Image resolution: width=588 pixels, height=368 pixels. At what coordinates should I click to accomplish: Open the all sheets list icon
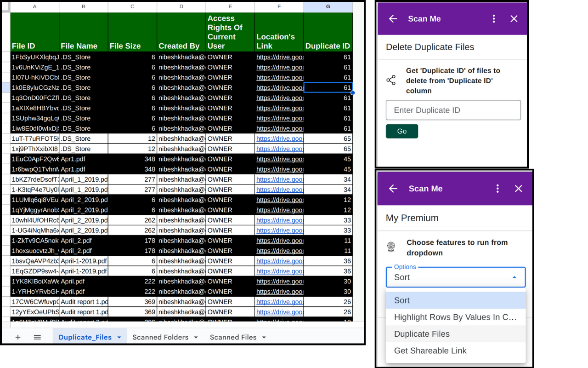[37, 337]
